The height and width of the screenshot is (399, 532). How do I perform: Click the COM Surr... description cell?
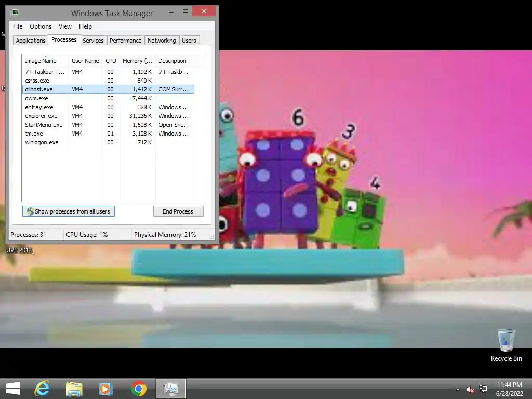[x=174, y=89]
